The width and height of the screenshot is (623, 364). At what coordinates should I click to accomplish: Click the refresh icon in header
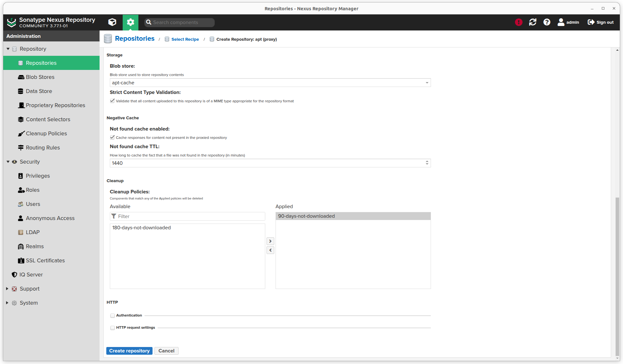[x=533, y=22]
